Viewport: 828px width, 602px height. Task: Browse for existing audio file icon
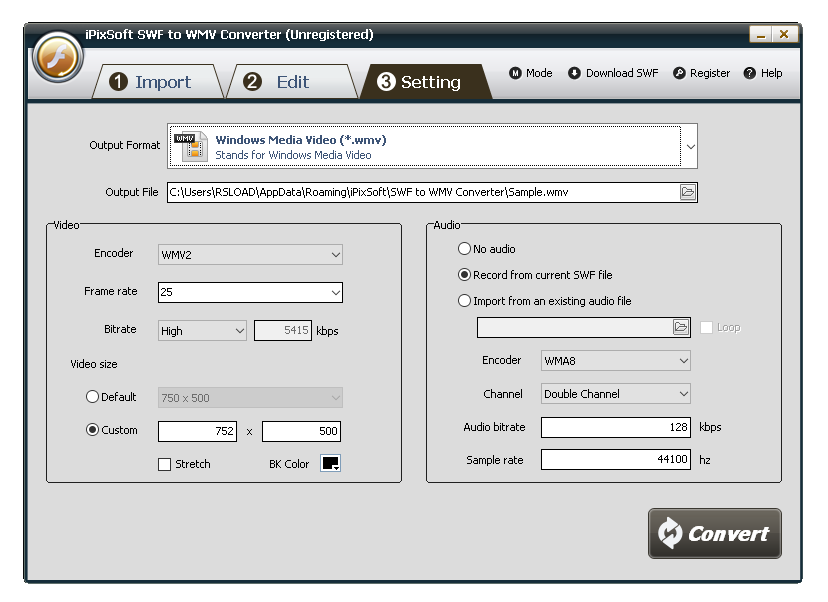coord(681,327)
